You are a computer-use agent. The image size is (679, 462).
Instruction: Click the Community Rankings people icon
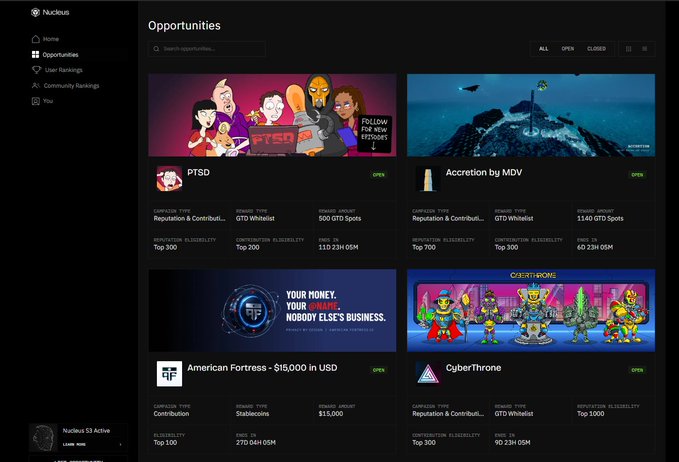(x=36, y=85)
